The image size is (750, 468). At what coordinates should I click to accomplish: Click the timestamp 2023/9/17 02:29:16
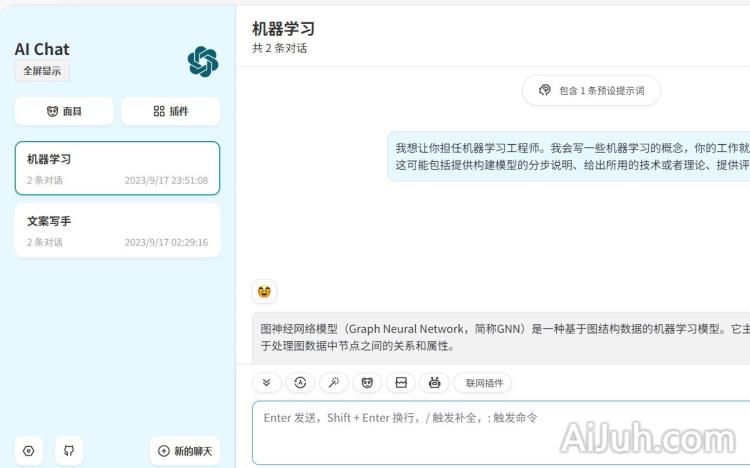point(166,242)
